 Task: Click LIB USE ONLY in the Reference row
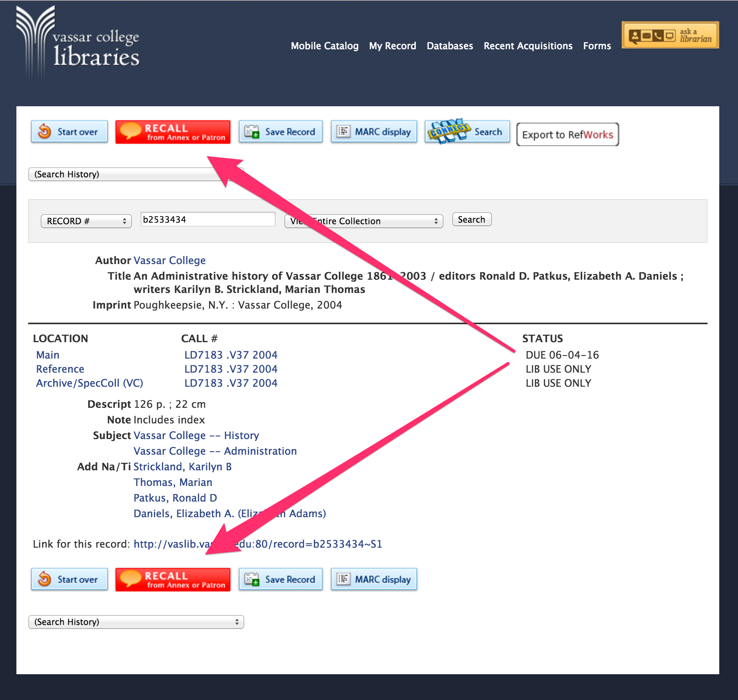tap(558, 369)
